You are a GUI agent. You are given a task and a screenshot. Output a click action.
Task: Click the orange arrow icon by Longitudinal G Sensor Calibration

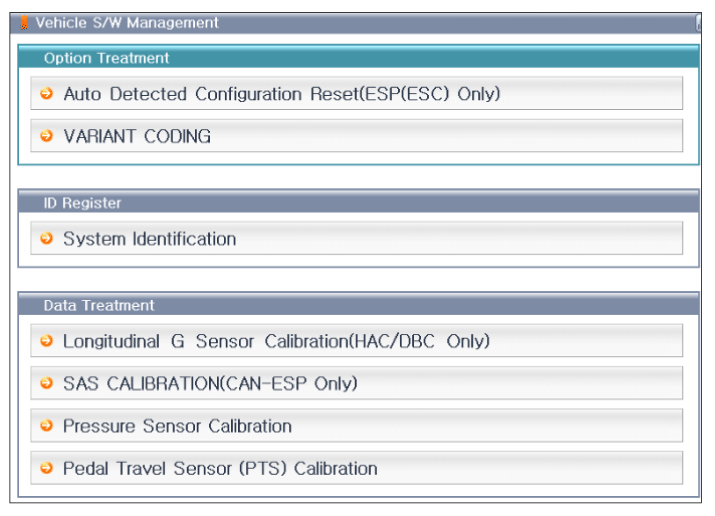(x=47, y=341)
